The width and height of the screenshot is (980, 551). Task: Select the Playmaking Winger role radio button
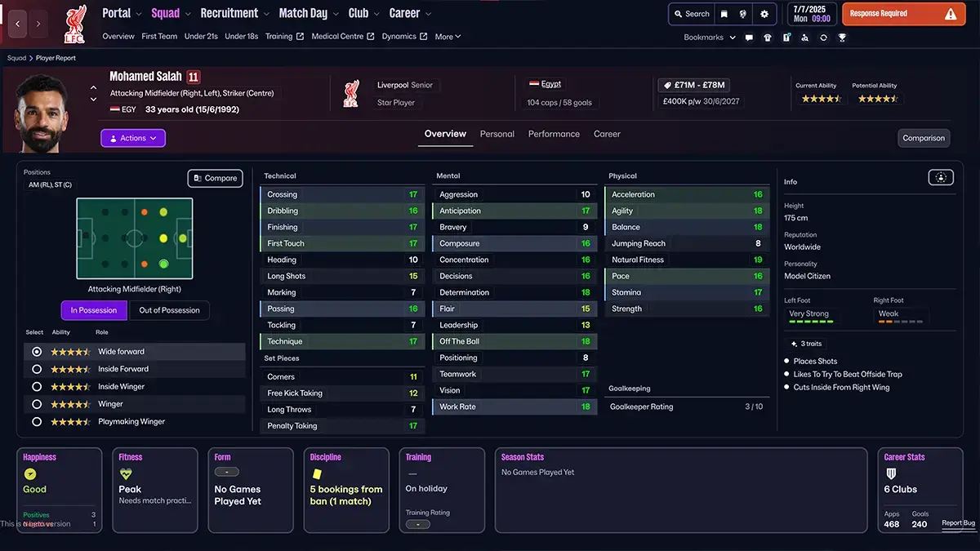click(x=36, y=422)
